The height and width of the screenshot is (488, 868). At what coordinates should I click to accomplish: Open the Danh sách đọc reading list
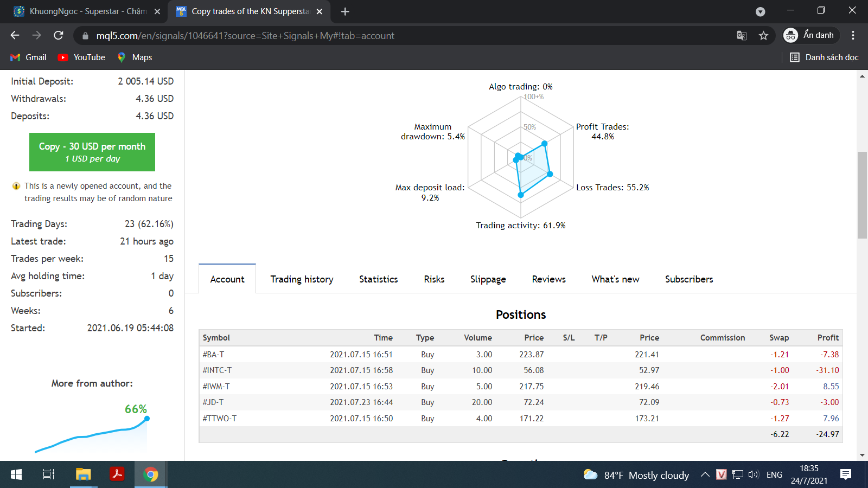pyautogui.click(x=824, y=57)
